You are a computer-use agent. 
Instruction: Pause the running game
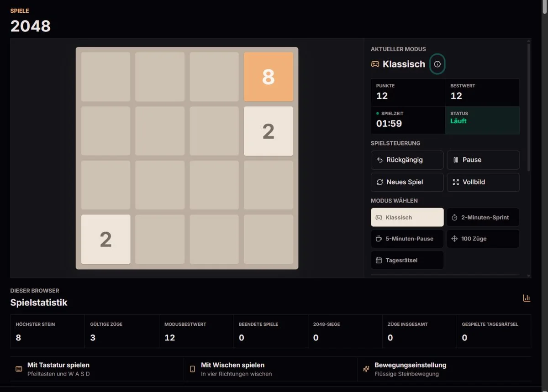pos(483,160)
